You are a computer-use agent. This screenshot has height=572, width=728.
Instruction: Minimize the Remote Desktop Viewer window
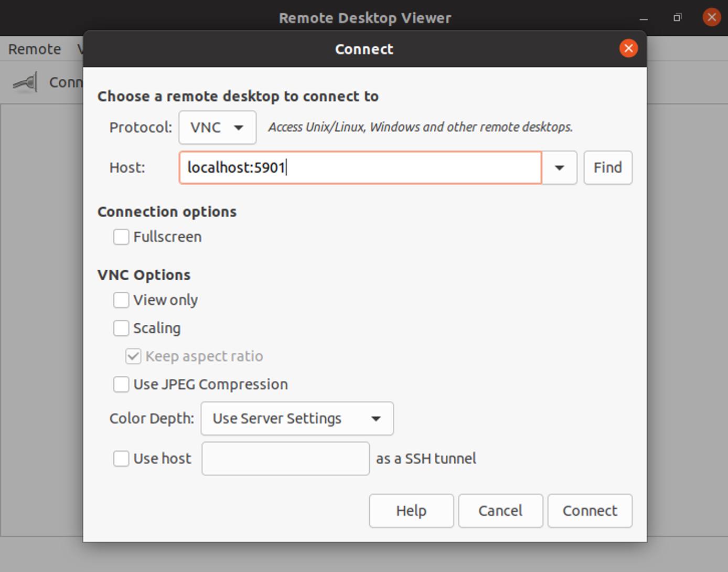pyautogui.click(x=643, y=17)
